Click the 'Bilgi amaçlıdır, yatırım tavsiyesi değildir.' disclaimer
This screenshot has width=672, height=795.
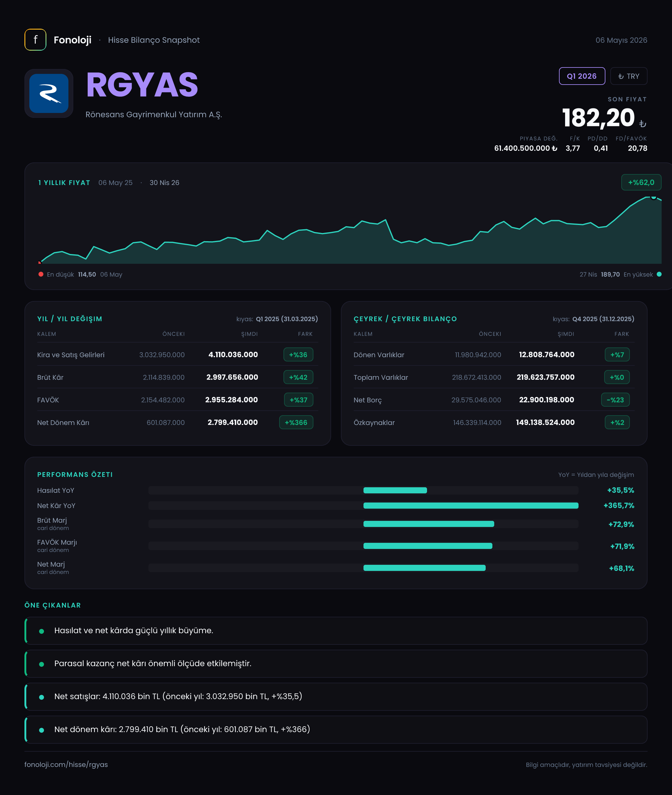click(587, 765)
